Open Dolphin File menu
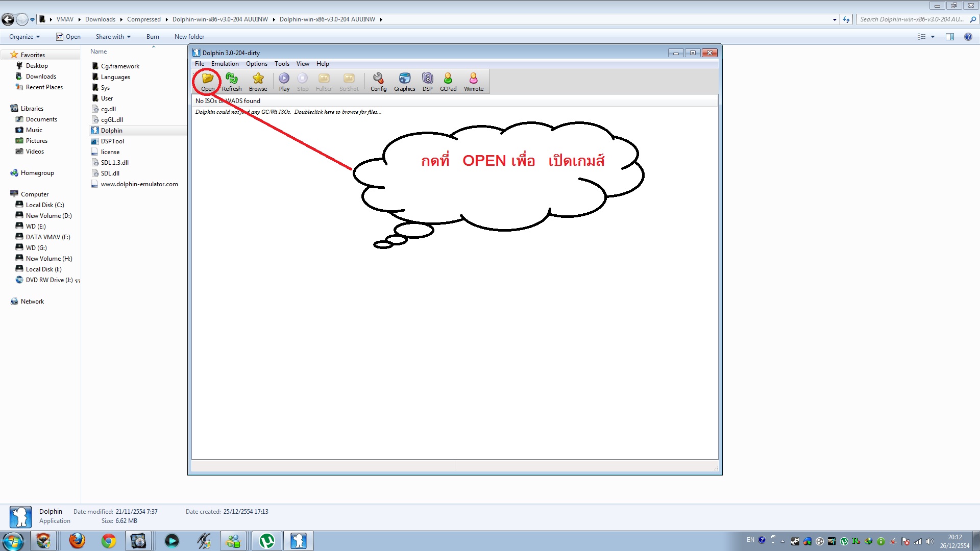 tap(200, 64)
